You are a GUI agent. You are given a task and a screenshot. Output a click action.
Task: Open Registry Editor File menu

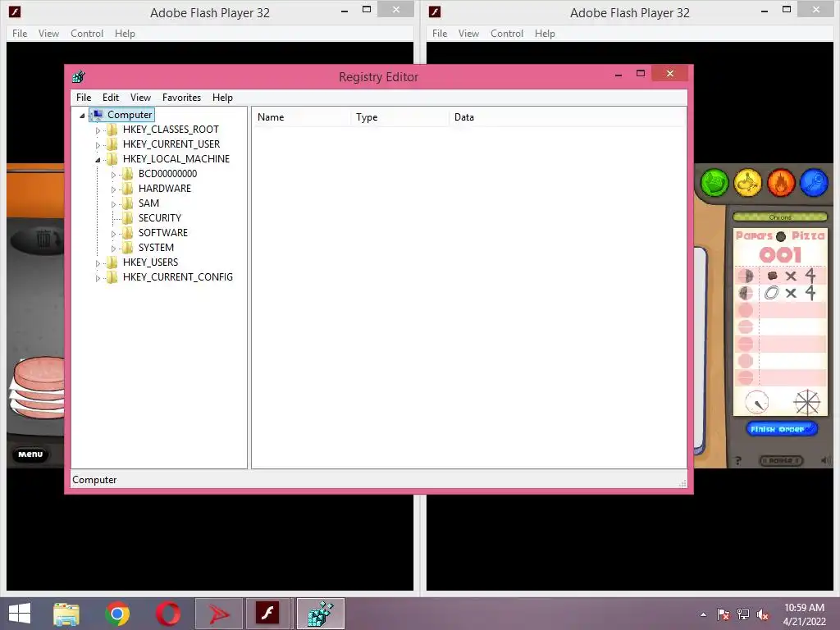(x=84, y=98)
